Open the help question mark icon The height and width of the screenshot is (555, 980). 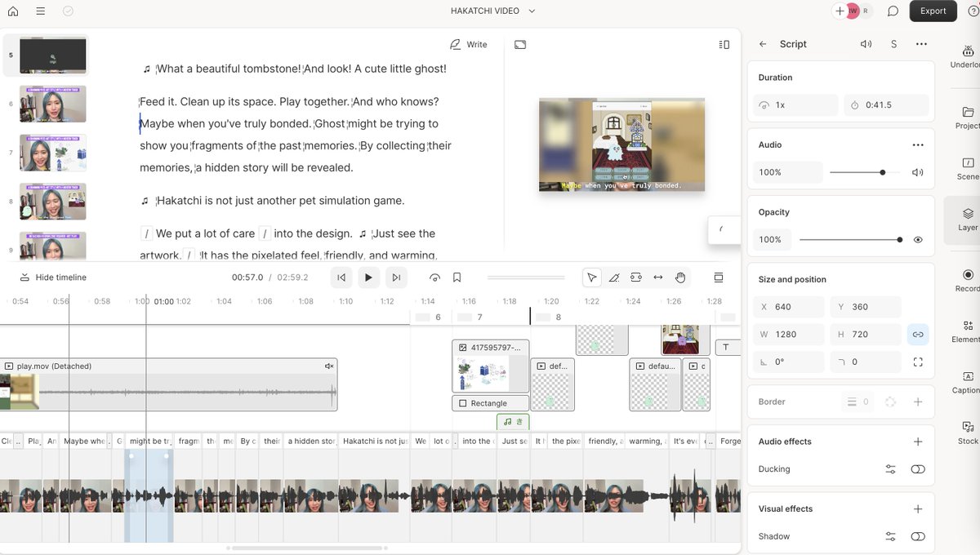[973, 11]
